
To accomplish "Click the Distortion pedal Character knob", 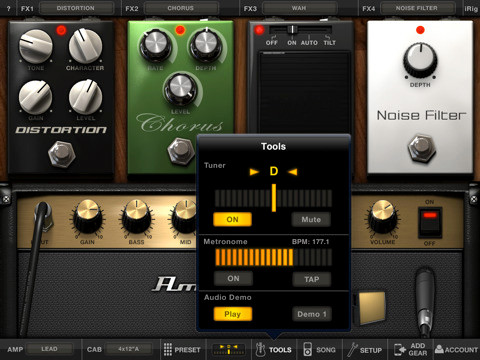I will 85,46.
